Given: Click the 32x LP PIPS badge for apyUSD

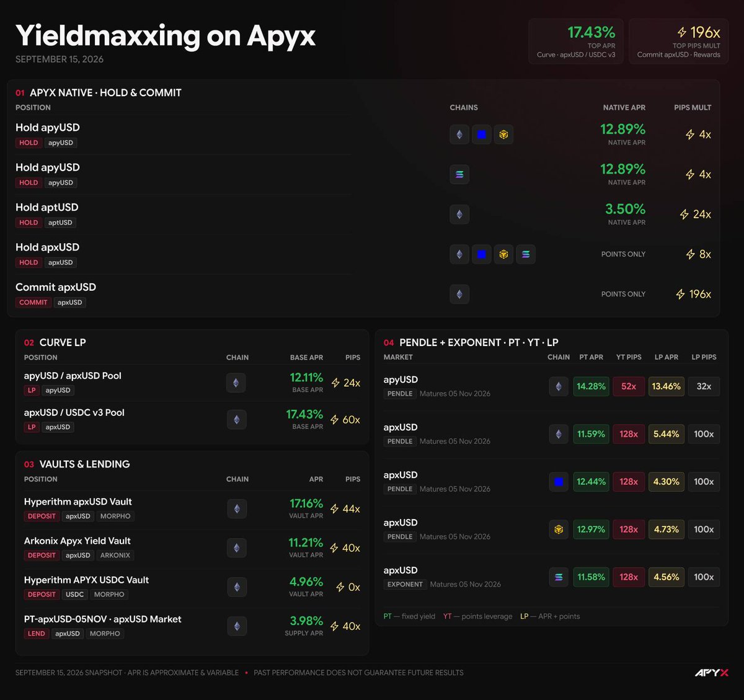Looking at the screenshot, I should 704,386.
